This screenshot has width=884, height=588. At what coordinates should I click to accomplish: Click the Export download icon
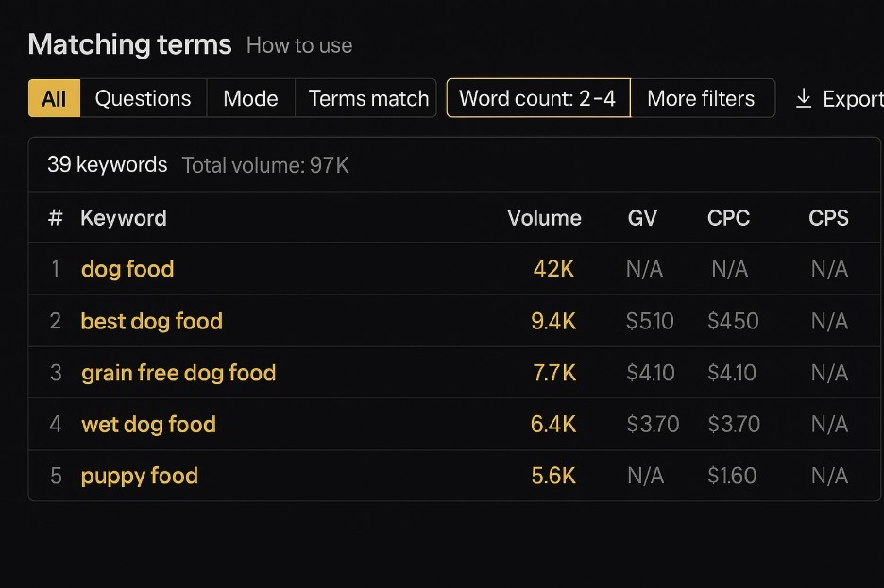pyautogui.click(x=804, y=98)
